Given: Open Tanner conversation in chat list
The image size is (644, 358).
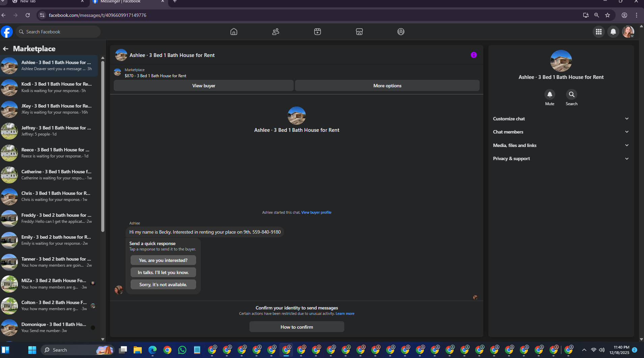Looking at the screenshot, I should pyautogui.click(x=49, y=262).
